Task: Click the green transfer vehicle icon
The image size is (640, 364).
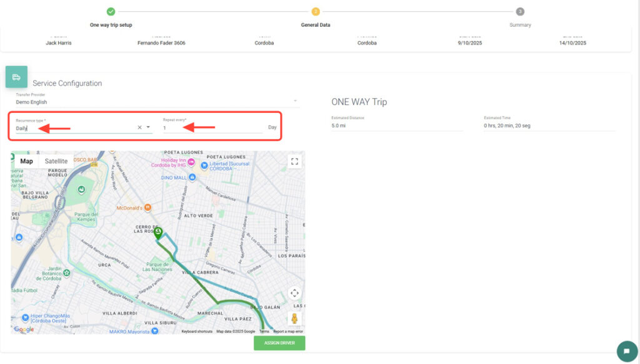Action: pos(16,77)
